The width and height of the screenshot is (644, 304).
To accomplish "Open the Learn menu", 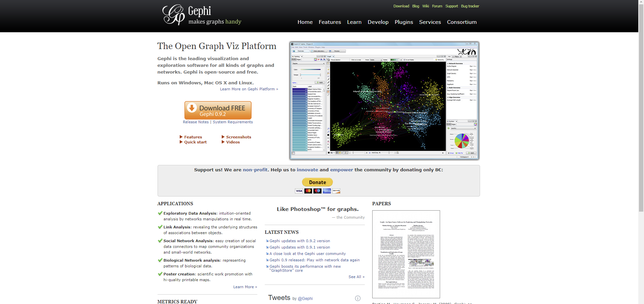I will click(x=354, y=22).
